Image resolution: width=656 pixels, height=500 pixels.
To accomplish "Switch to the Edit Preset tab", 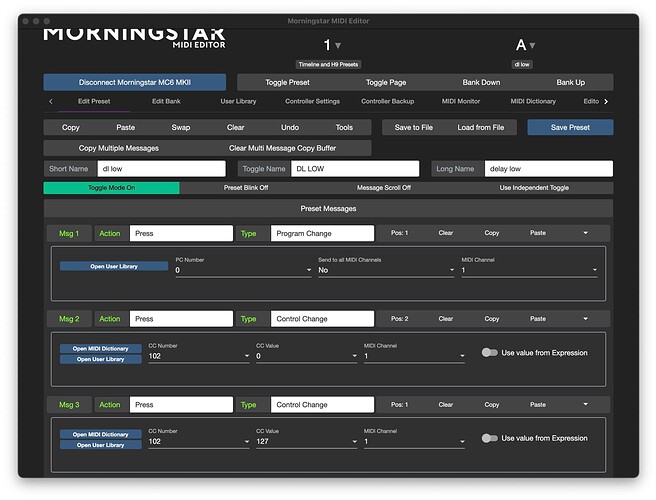I will [x=94, y=101].
